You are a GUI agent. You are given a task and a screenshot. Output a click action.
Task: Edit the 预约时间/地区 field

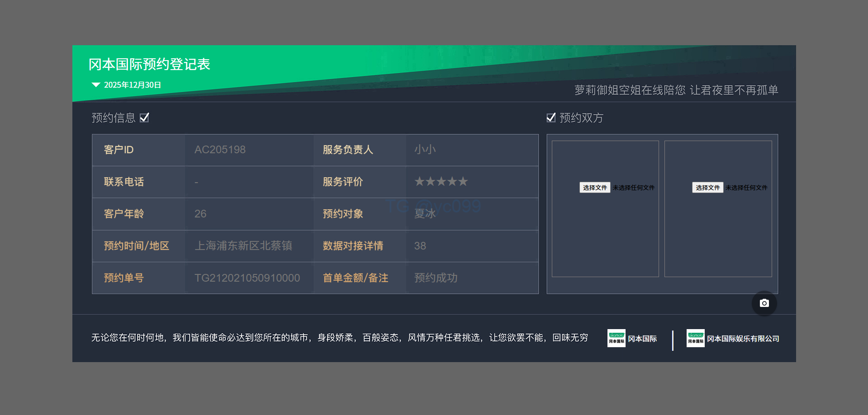[249, 246]
